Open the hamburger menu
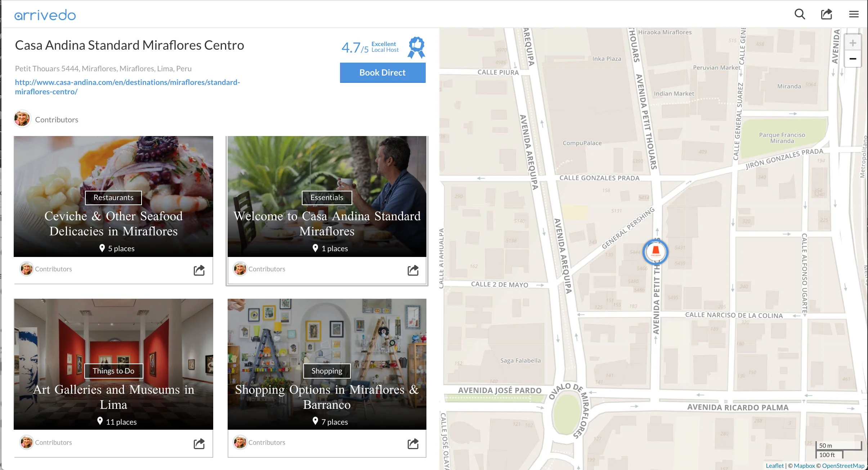 pos(854,14)
